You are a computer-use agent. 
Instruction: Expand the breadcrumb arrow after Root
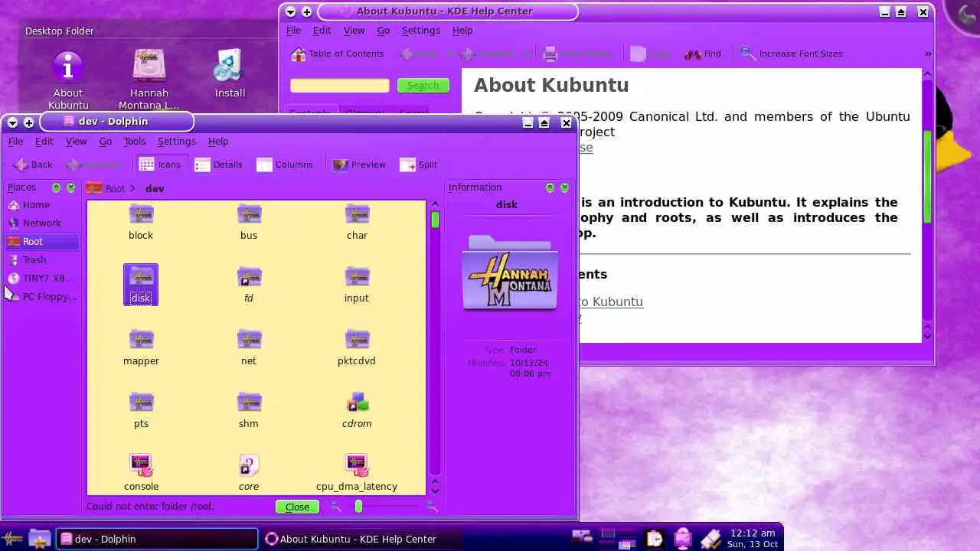pos(132,188)
